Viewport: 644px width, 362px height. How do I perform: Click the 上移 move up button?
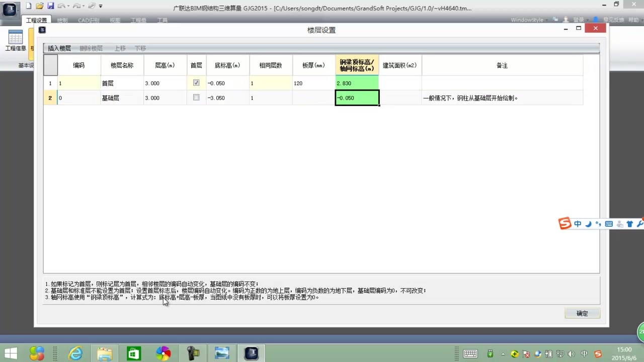120,48
